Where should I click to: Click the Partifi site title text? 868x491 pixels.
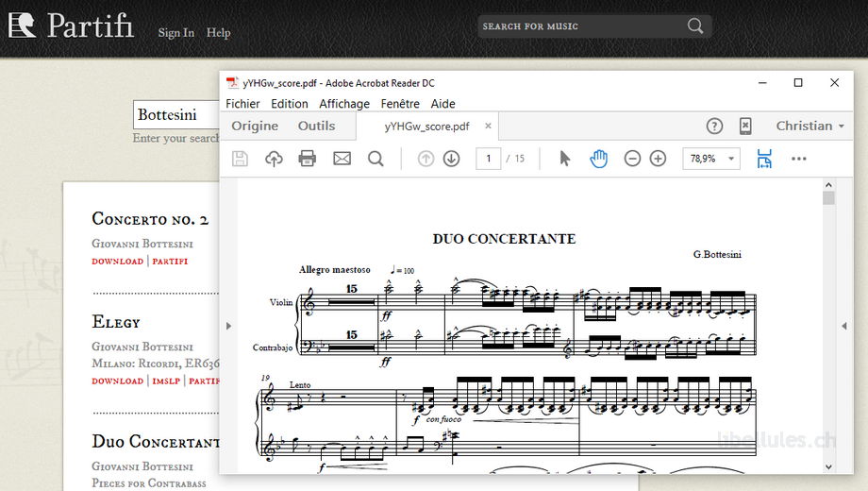pyautogui.click(x=91, y=25)
